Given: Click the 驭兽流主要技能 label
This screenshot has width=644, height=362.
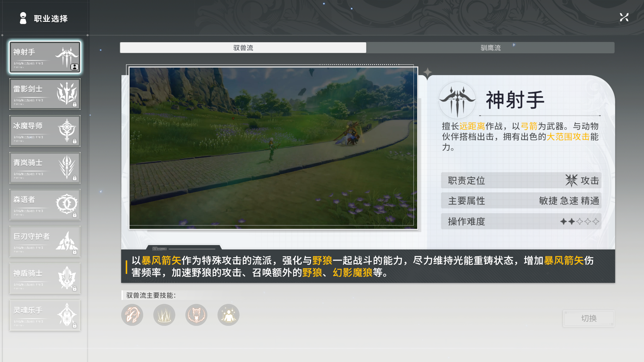Looking at the screenshot, I should tap(151, 295).
